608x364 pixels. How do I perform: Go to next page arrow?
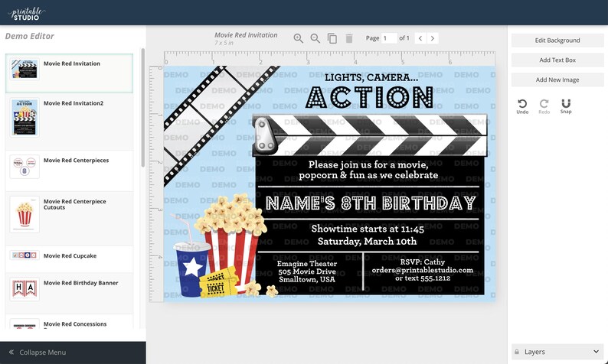(433, 38)
